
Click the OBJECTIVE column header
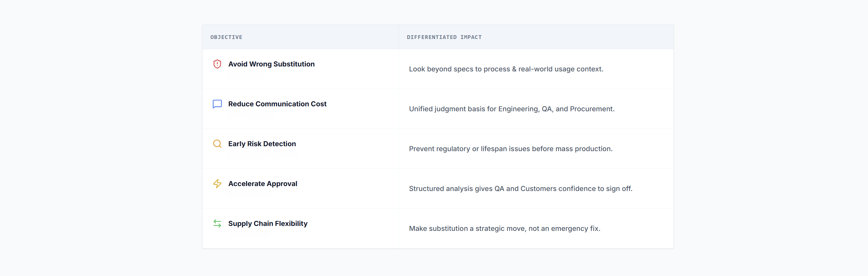click(x=226, y=37)
